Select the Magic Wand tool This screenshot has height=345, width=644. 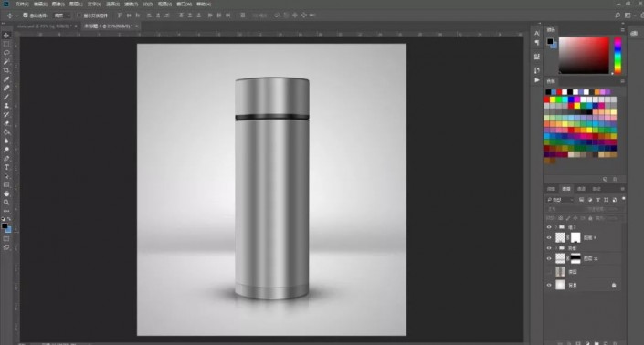6,61
